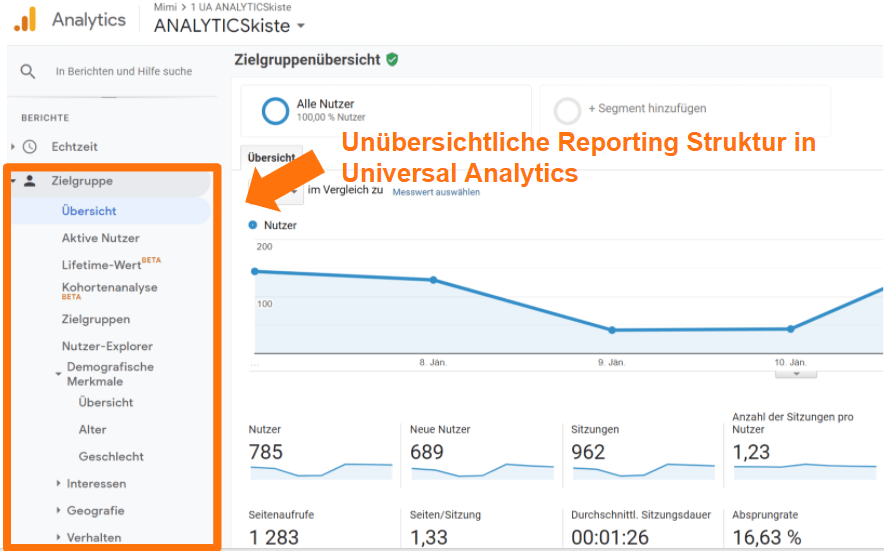Image resolution: width=884 pixels, height=551 pixels.
Task: Click the Alle Nutzer segment box
Action: tap(386, 111)
